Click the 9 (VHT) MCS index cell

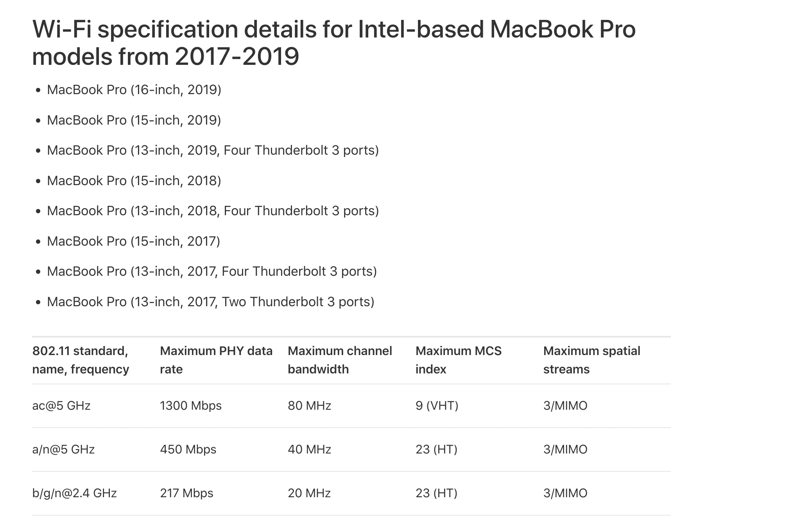437,406
